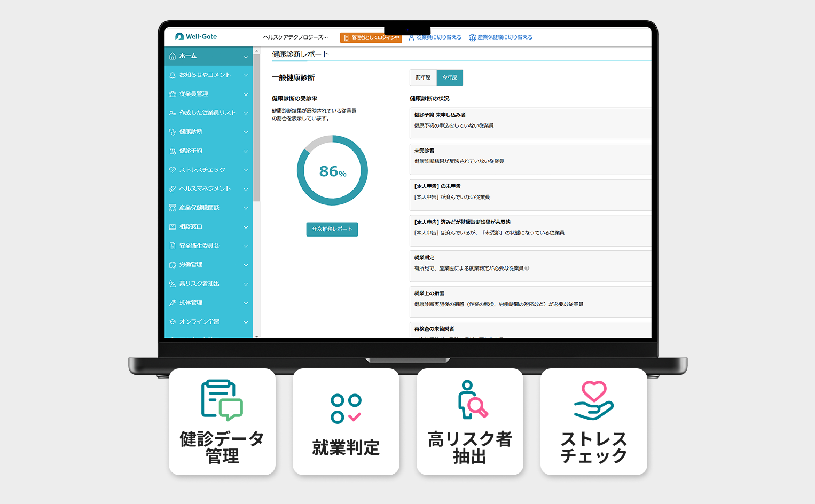
Task: Click the help icon next to 就業判定 description
Action: click(x=527, y=269)
